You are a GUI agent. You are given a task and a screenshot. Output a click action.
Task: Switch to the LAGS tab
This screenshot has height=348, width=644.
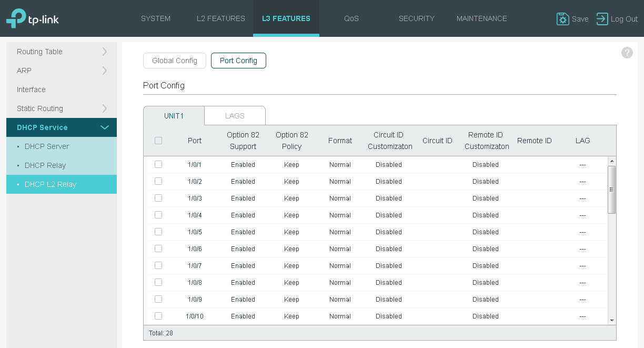coord(235,116)
